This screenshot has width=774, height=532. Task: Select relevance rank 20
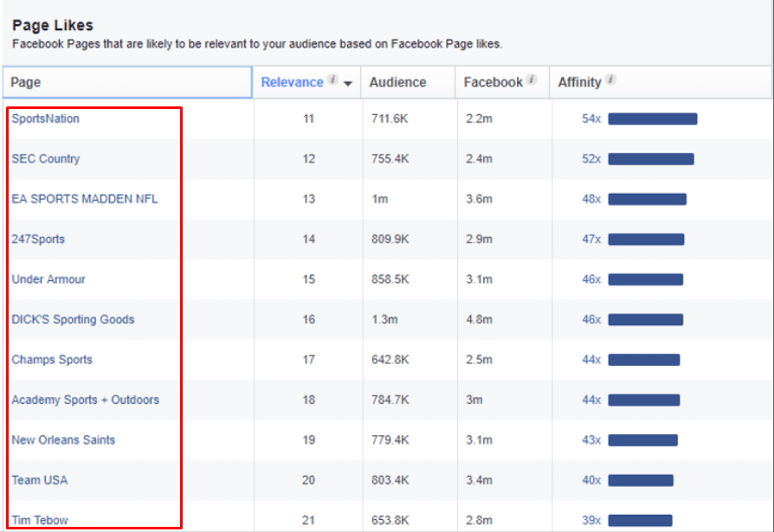pyautogui.click(x=308, y=480)
